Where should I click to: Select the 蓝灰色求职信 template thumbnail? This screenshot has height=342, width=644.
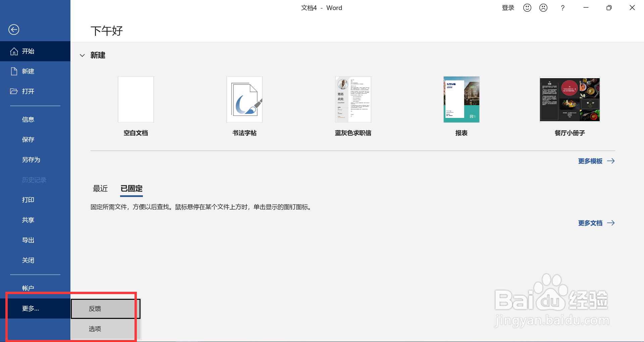click(x=353, y=99)
